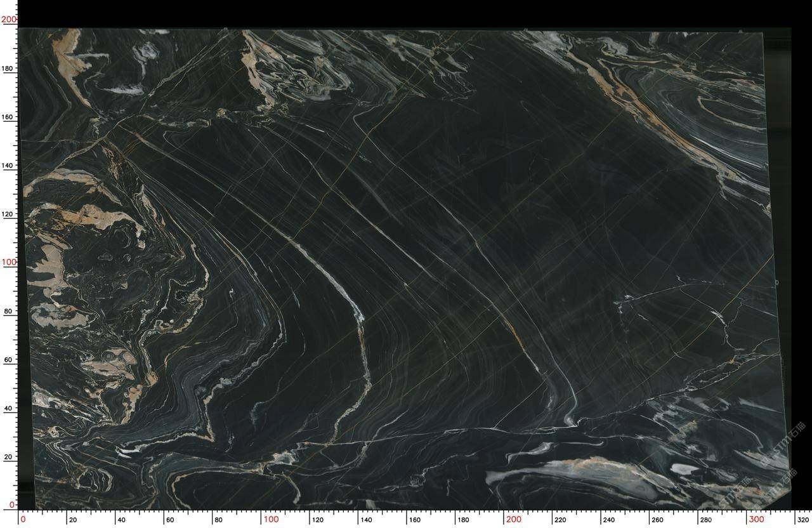Click the 40 label on the vertical ruler
The width and height of the screenshot is (812, 528).
pos(9,408)
